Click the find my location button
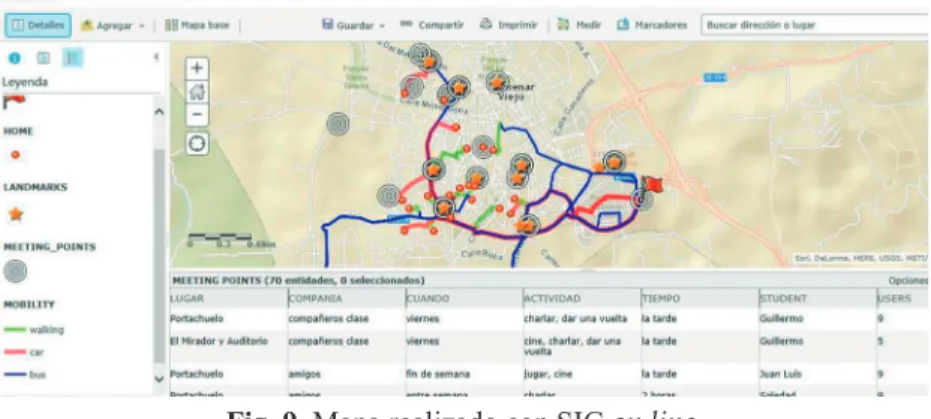This screenshot has height=419, width=931. coord(197,143)
